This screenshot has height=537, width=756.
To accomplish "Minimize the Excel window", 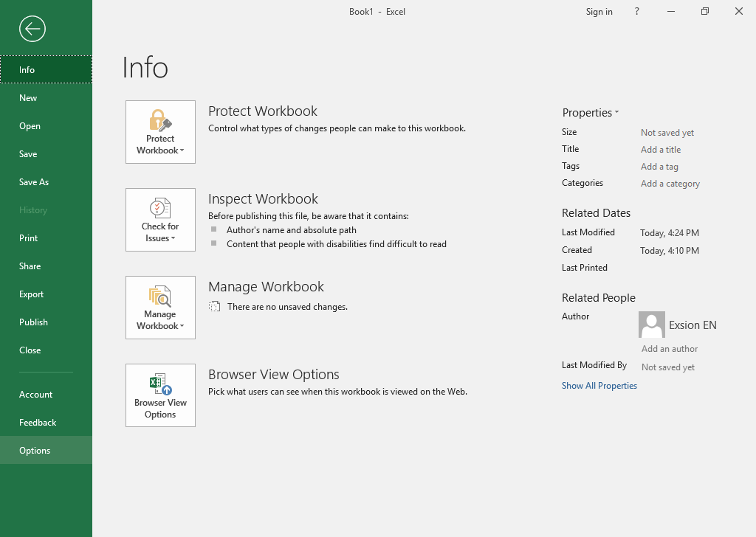I will 670,12.
